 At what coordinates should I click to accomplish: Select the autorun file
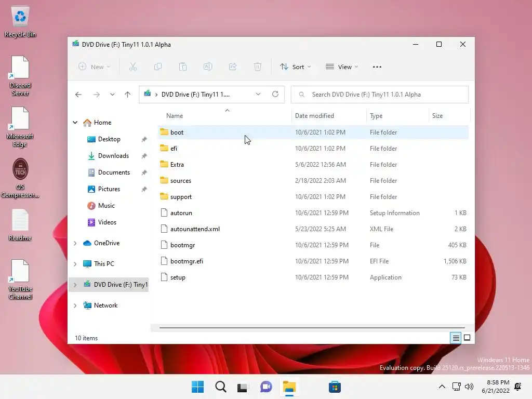pos(313,212)
